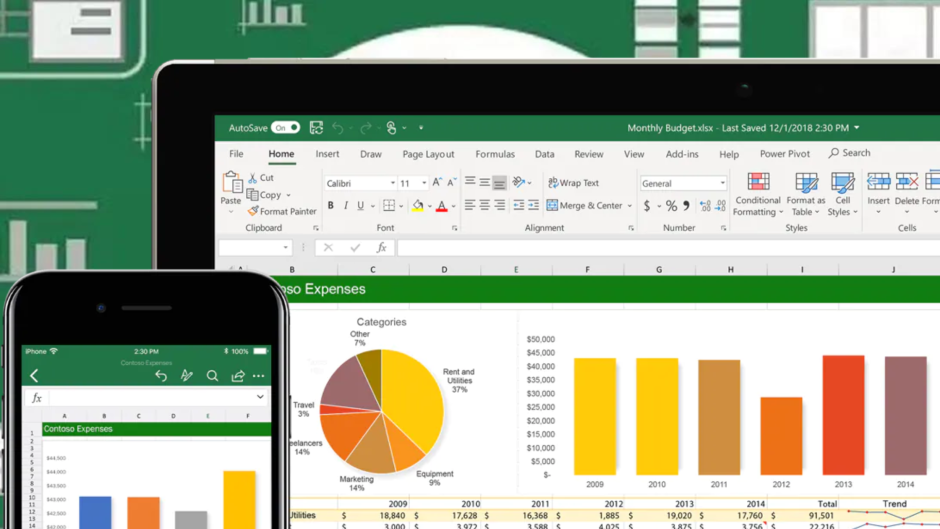Click the Copy button
Viewport: 940px width, 529px height.
pos(264,195)
